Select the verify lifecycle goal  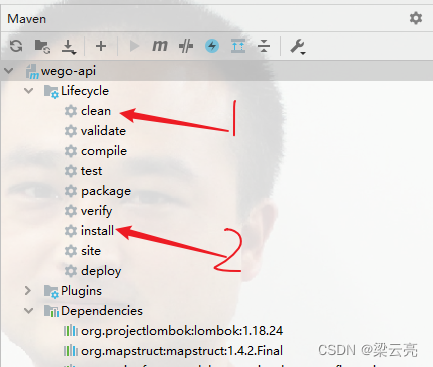[96, 211]
